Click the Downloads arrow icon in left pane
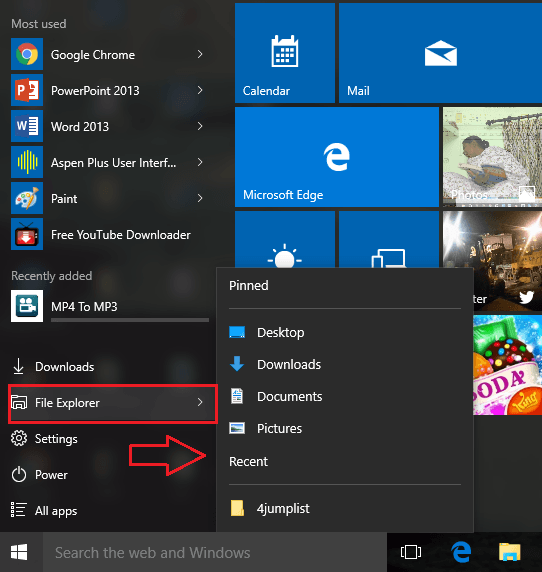 tap(18, 366)
